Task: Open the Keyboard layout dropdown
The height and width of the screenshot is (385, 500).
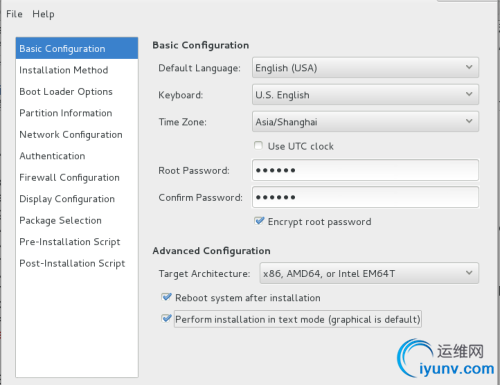Action: pos(365,95)
